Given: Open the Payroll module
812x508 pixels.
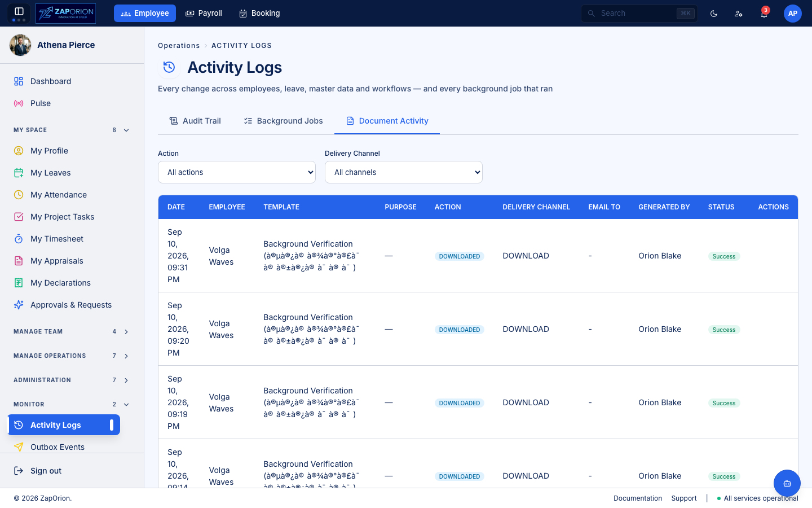Looking at the screenshot, I should (x=204, y=14).
